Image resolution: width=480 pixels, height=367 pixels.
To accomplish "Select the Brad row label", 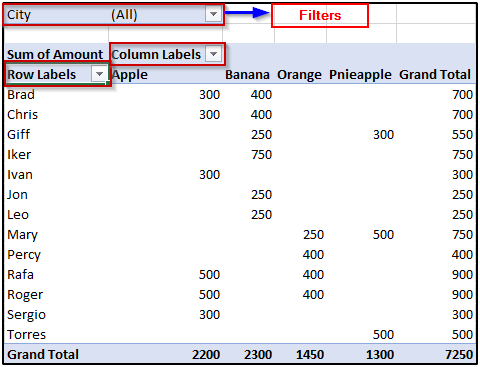I will [21, 95].
